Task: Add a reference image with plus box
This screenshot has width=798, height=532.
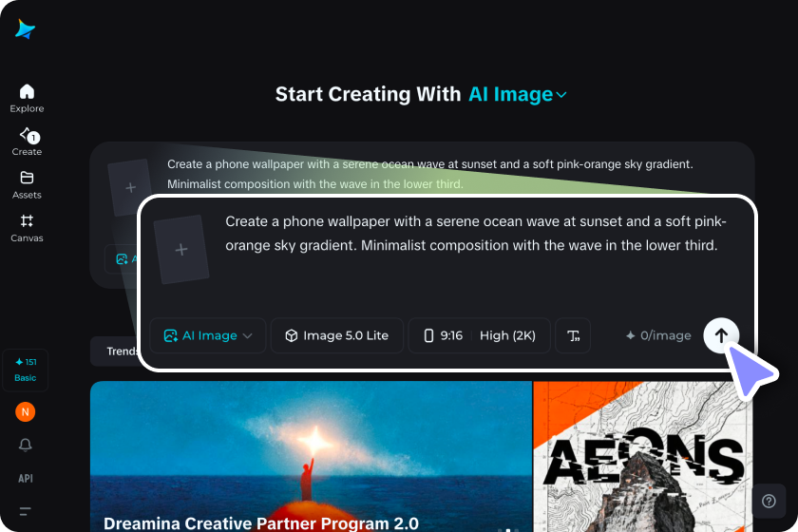Action: (181, 250)
